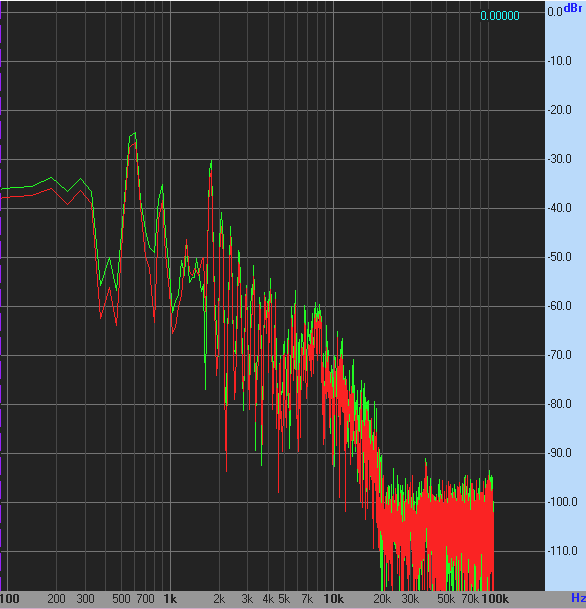The height and width of the screenshot is (609, 586).
Task: Click the 20k frequency axis label
Action: pyautogui.click(x=382, y=599)
